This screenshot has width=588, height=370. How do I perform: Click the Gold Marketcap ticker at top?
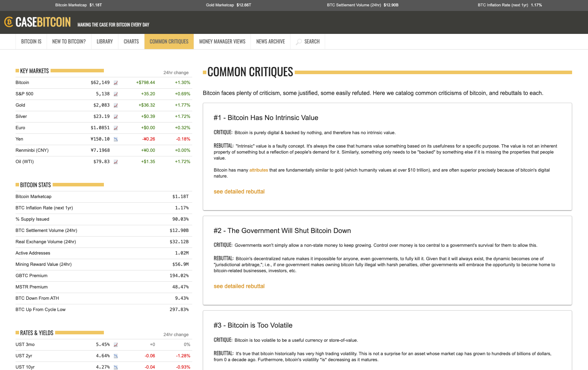[x=229, y=5]
